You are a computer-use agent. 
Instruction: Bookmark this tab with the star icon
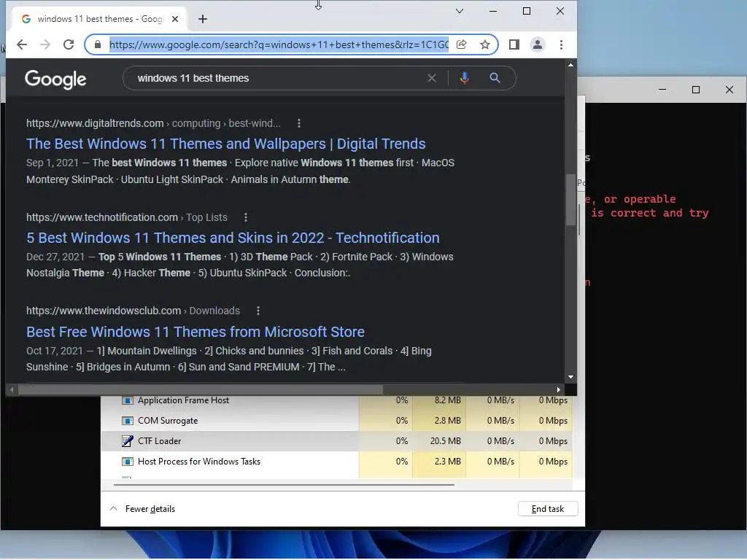point(485,44)
